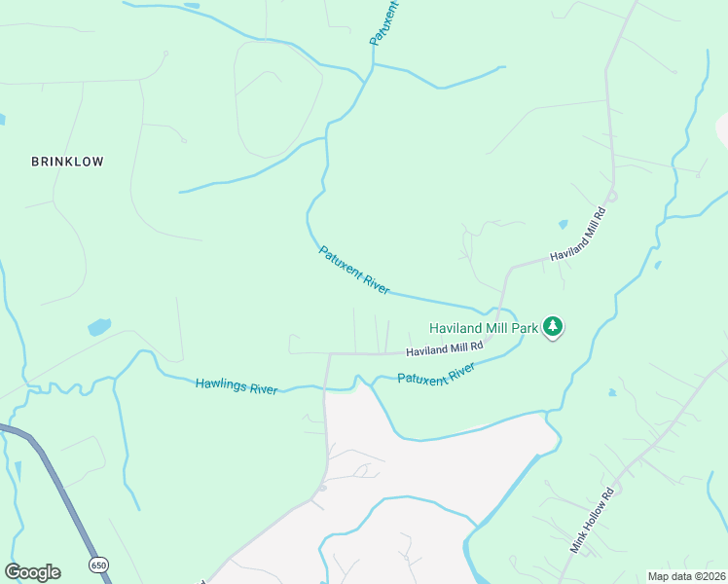Click the horizontal Haviland Mill Rd label

445,348
